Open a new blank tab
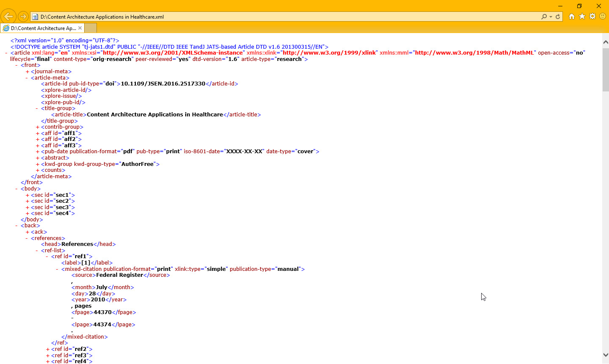The image size is (609, 364). (91, 28)
